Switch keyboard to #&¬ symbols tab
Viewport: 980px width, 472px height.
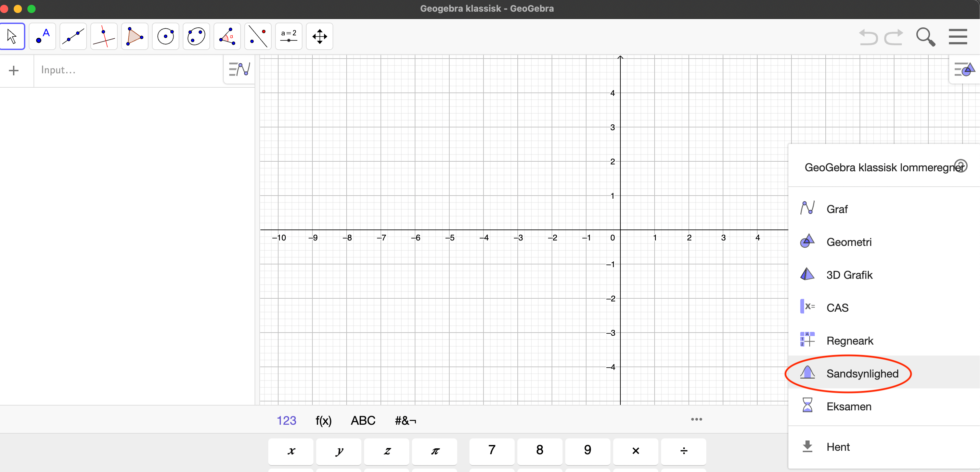tap(405, 421)
